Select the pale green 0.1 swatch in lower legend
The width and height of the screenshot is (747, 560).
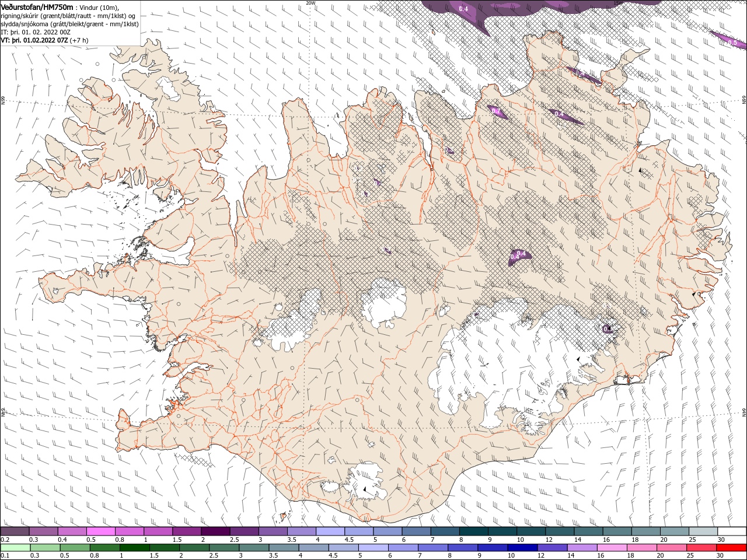pos(15,548)
